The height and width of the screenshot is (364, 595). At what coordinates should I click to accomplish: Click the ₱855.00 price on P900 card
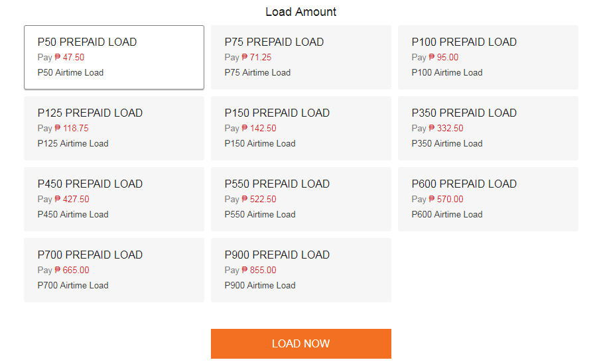click(259, 271)
